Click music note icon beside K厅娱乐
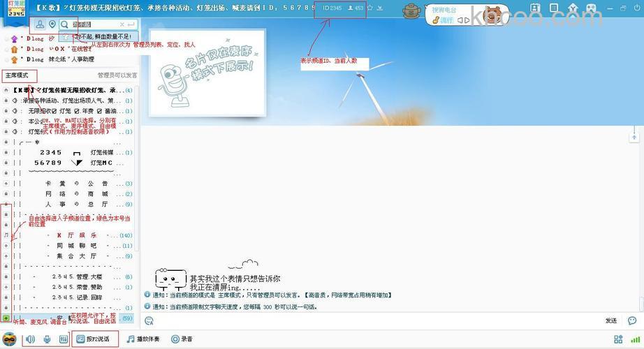The image size is (644, 349). tap(6, 235)
